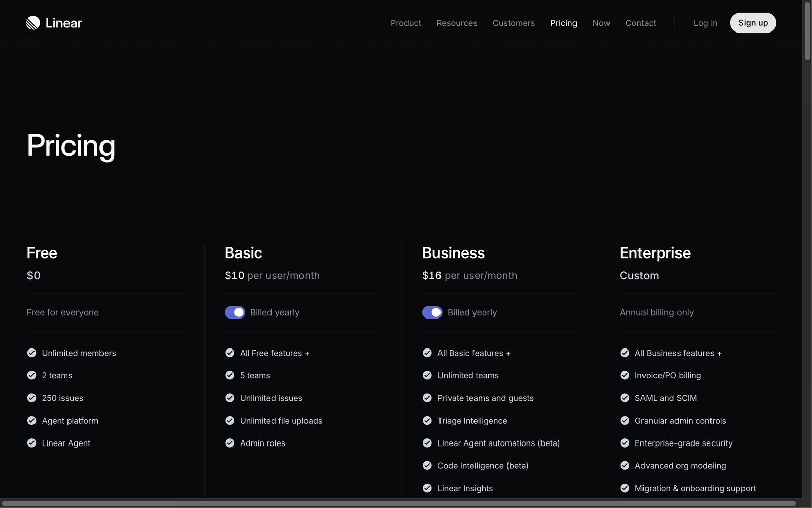Viewport: 812px width, 508px height.
Task: Select the Pricing nav item
Action: click(564, 23)
